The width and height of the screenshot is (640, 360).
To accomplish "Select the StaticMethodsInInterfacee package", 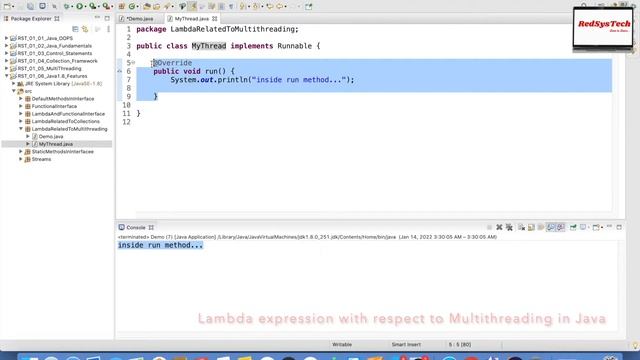I will tap(62, 151).
